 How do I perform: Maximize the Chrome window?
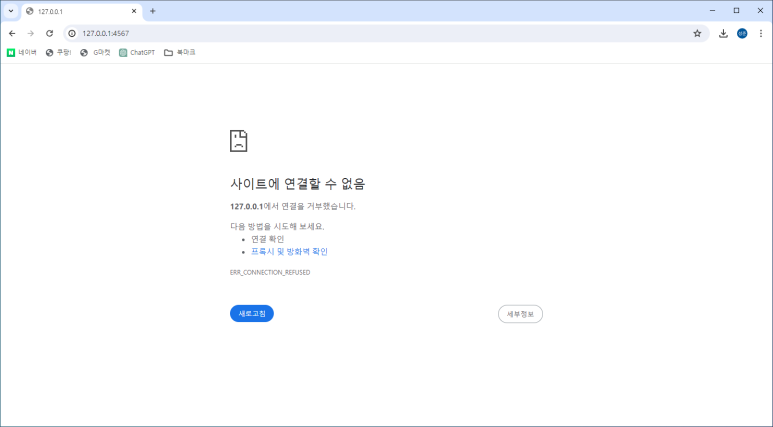(737, 10)
